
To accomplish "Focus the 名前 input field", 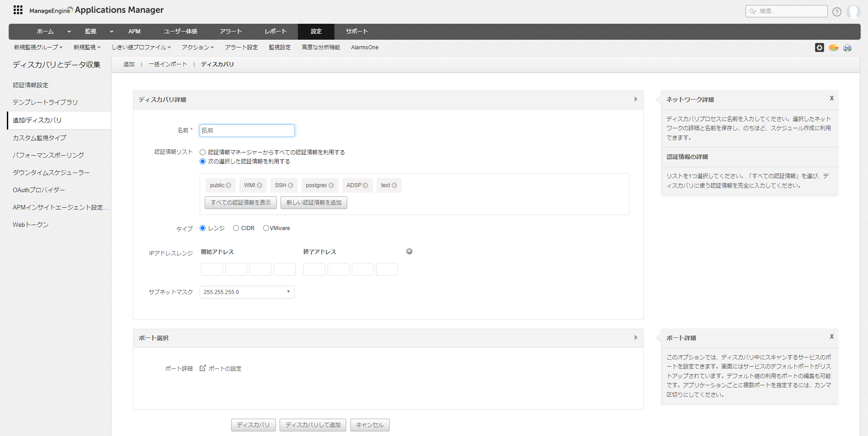I will point(247,131).
